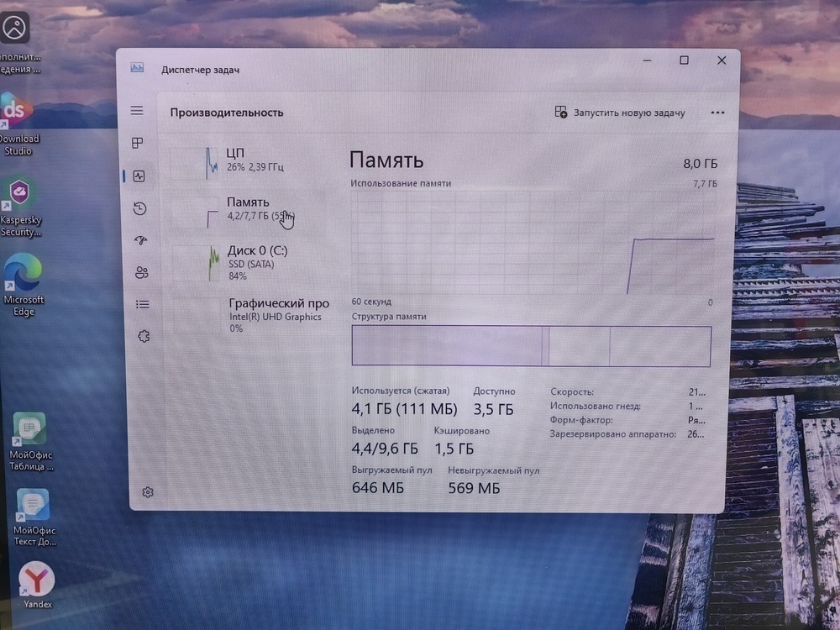Open the Processes page icon in sidebar
The image size is (840, 630).
click(x=138, y=144)
